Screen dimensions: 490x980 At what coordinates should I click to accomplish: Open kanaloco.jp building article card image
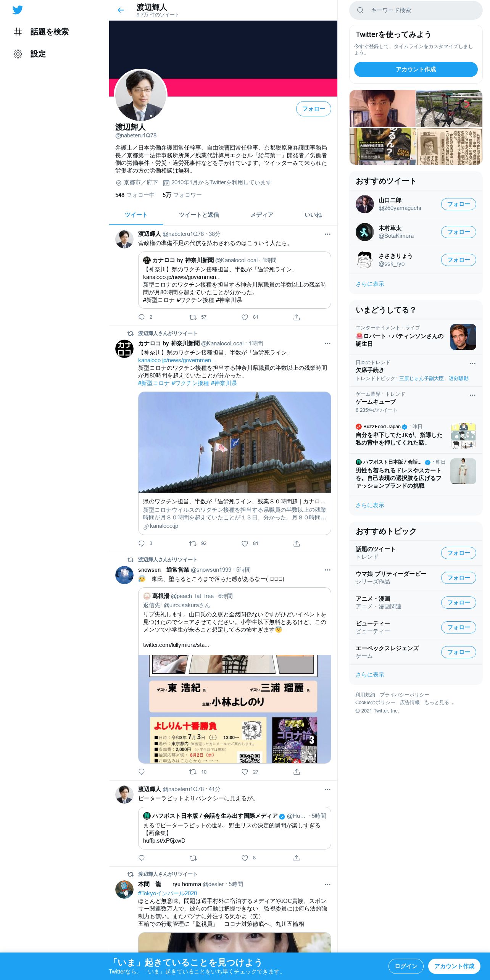(234, 442)
